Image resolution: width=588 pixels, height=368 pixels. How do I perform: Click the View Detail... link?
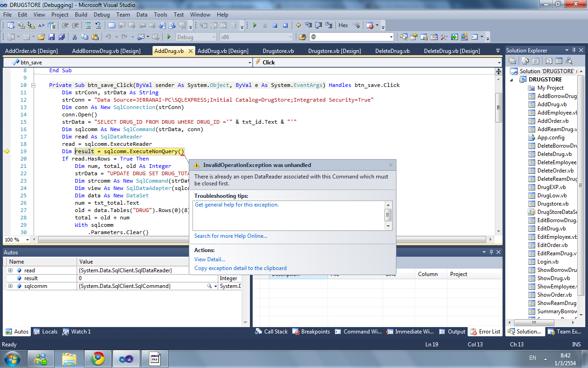pos(209,259)
